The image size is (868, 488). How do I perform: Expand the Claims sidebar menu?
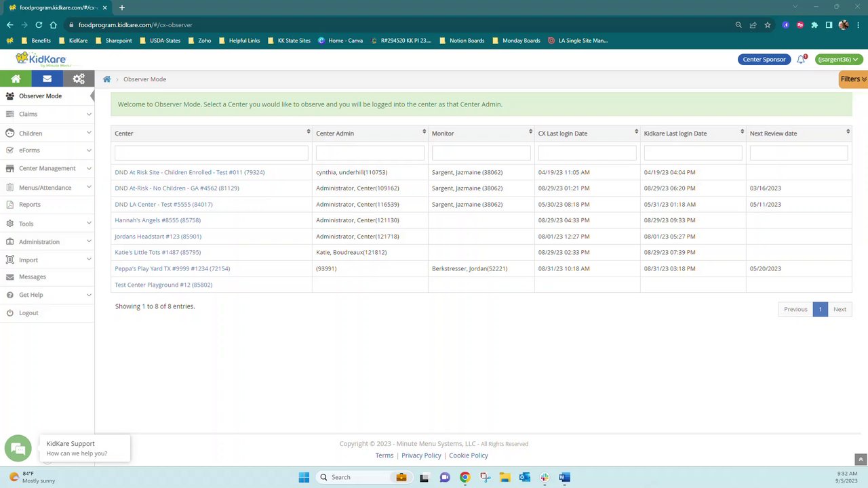click(47, 114)
